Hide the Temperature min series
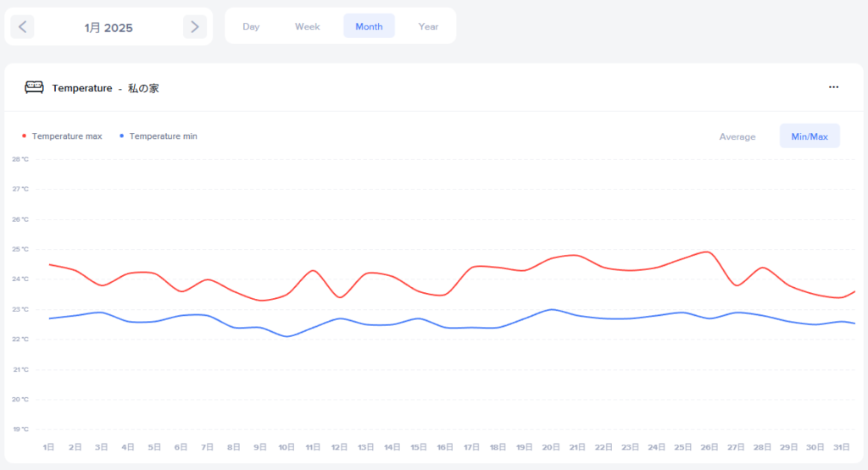The width and height of the screenshot is (868, 470). click(163, 135)
